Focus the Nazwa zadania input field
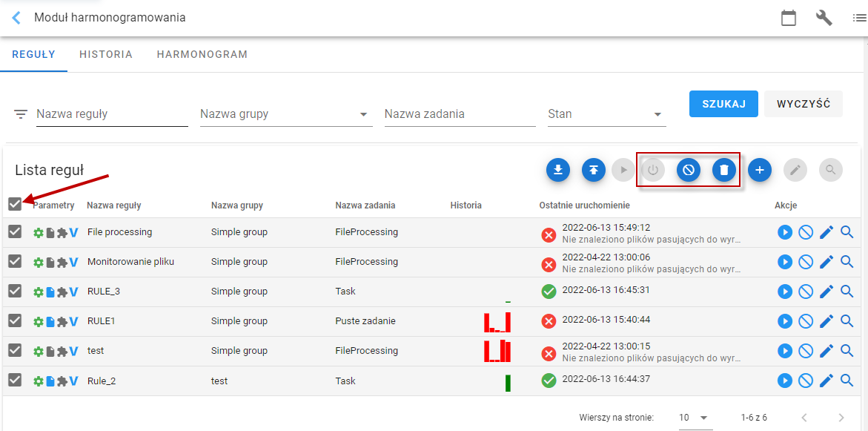This screenshot has height=431, width=868. [x=460, y=115]
